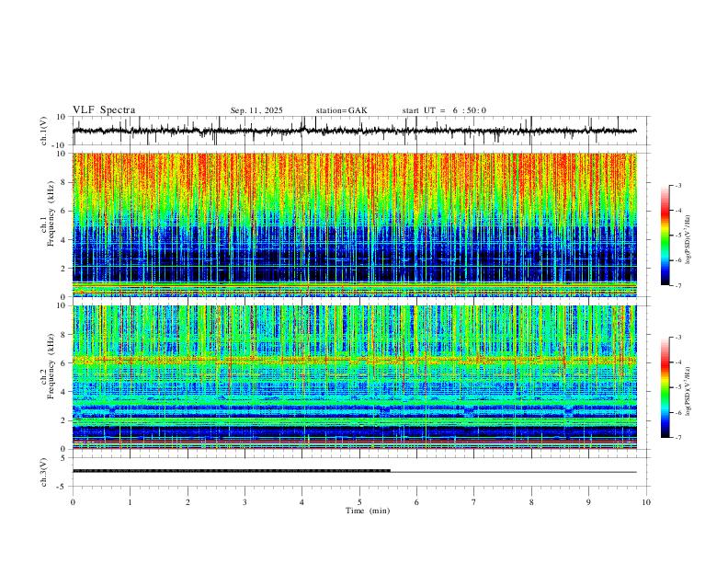The height and width of the screenshot is (563, 728).
Task: Click the ch.1 waveform trace plot
Action: 354,131
